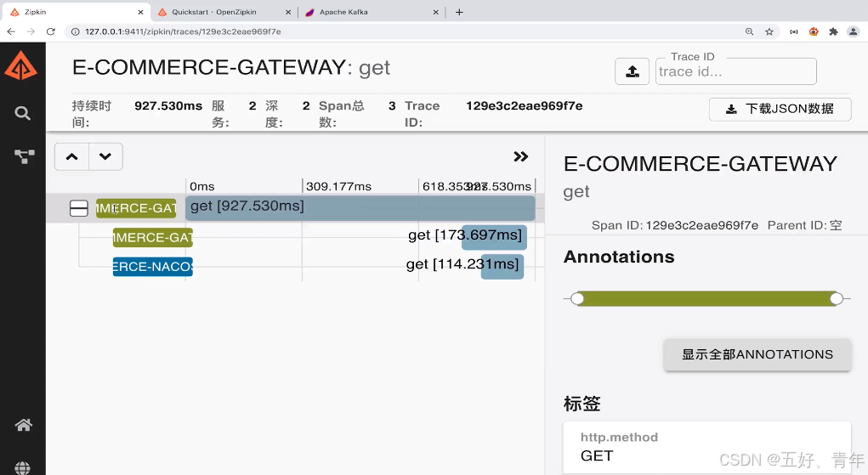The width and height of the screenshot is (868, 475).
Task: Click the Annotations heading
Action: coord(619,257)
